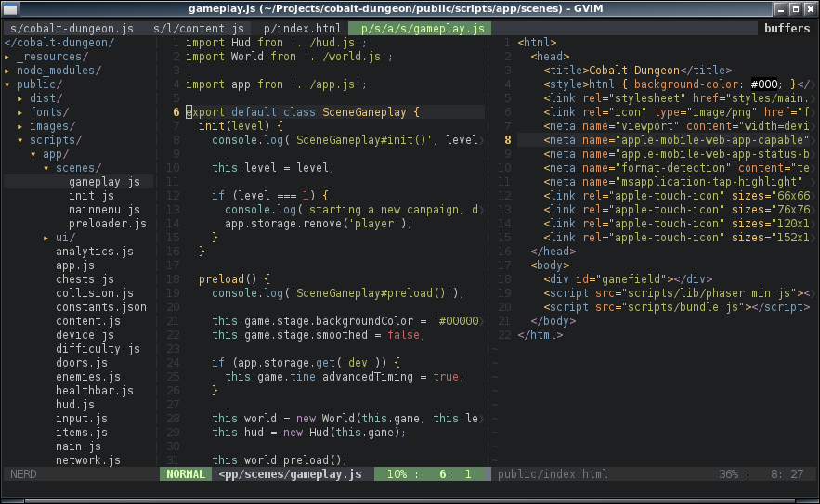The width and height of the screenshot is (820, 504).
Task: Switch to s/cobalt-dungeon.js buffer tab
Action: (x=72, y=28)
